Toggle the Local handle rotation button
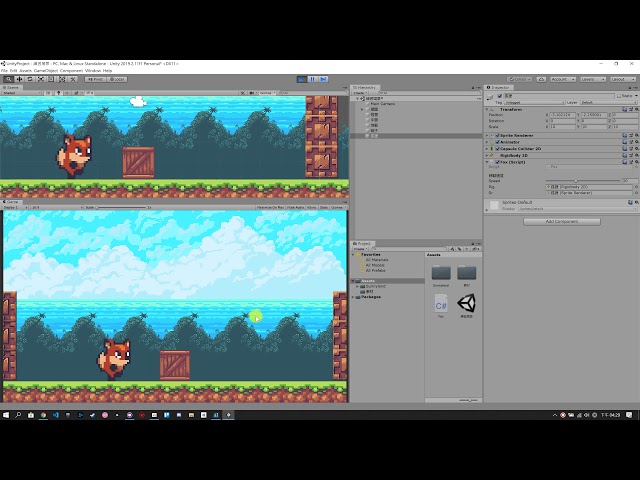Image resolution: width=640 pixels, height=480 pixels. pos(117,79)
